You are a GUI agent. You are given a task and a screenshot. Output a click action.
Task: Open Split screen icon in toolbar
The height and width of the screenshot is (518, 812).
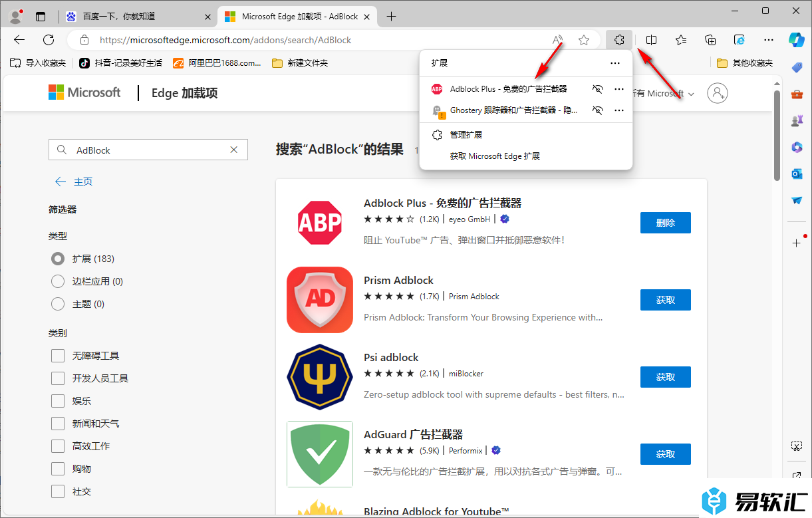[652, 40]
